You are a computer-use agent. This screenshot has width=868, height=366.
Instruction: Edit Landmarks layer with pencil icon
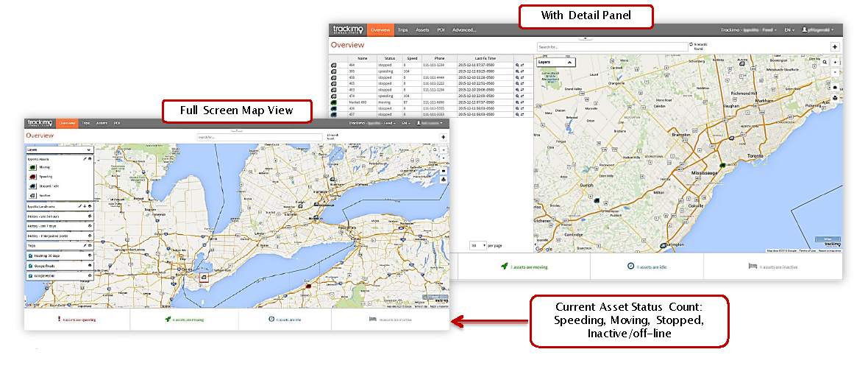click(80, 206)
